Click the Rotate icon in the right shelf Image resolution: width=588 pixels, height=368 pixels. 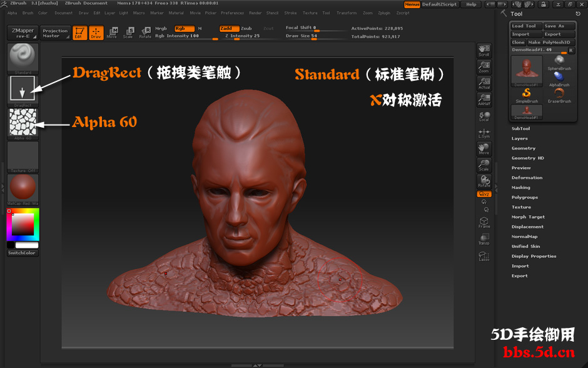484,181
